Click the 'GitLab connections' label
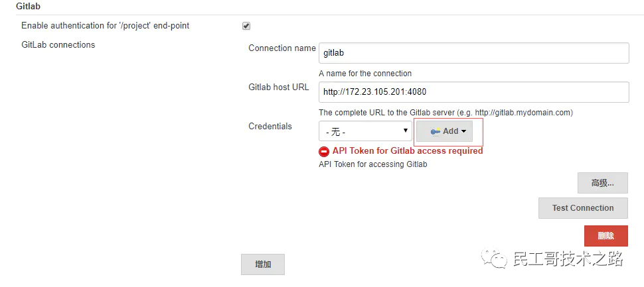644x287 pixels. click(58, 44)
